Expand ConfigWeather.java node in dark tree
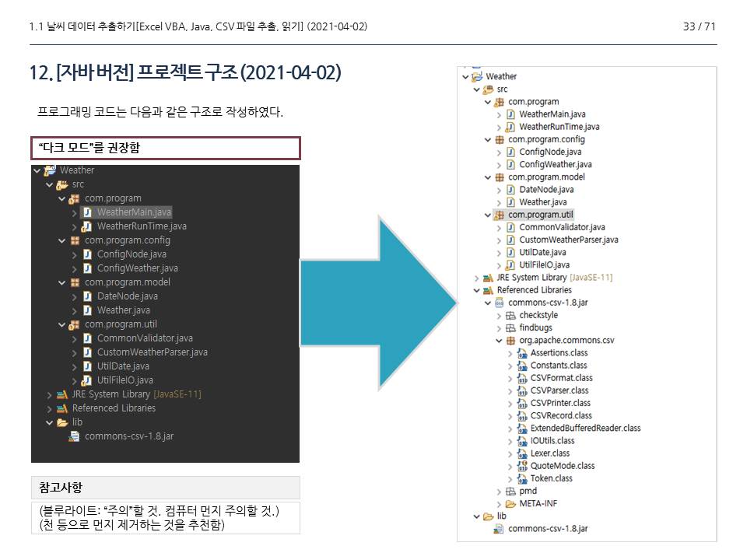Viewport: 747px width, 560px height. click(75, 269)
